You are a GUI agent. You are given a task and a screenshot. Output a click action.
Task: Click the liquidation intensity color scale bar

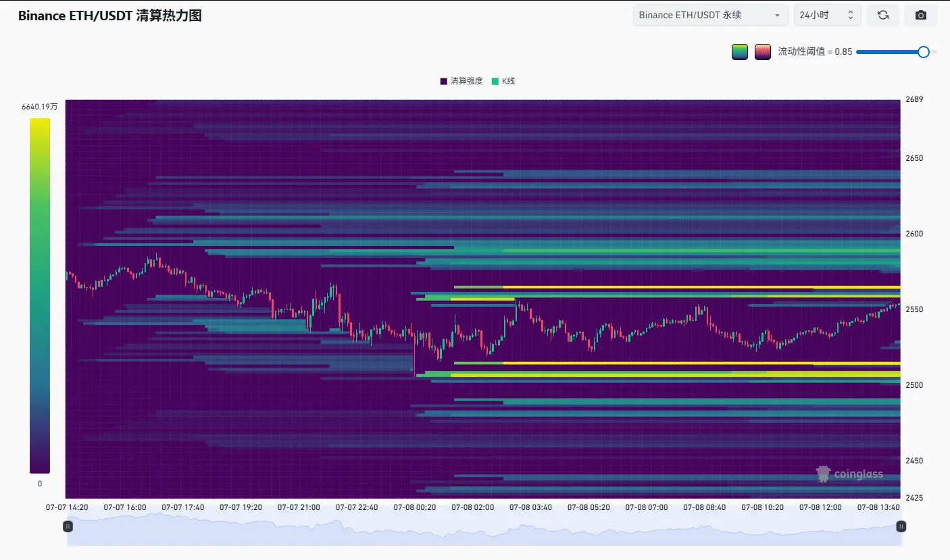pyautogui.click(x=39, y=296)
